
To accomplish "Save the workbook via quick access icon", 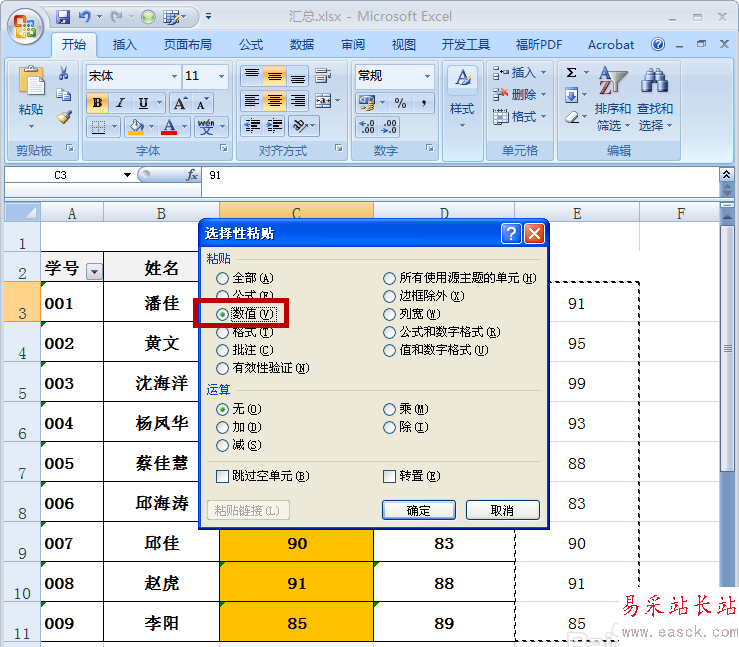I will click(x=62, y=17).
